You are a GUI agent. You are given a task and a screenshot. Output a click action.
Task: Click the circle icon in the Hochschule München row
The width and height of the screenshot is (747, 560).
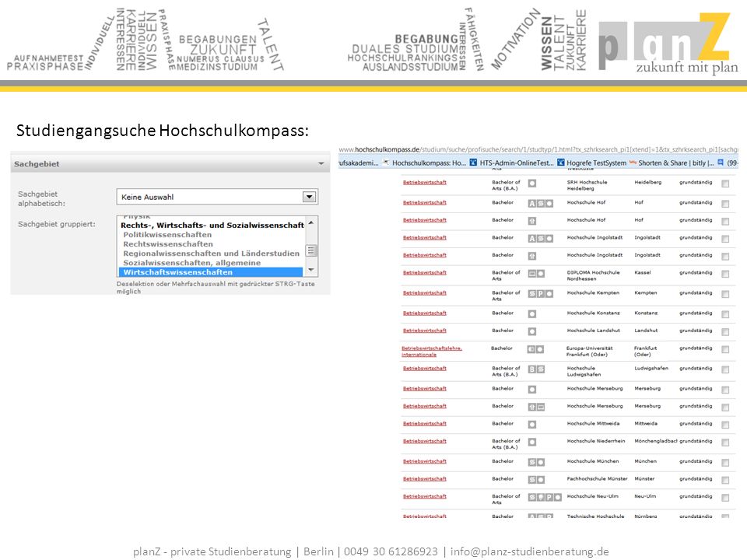point(541,462)
